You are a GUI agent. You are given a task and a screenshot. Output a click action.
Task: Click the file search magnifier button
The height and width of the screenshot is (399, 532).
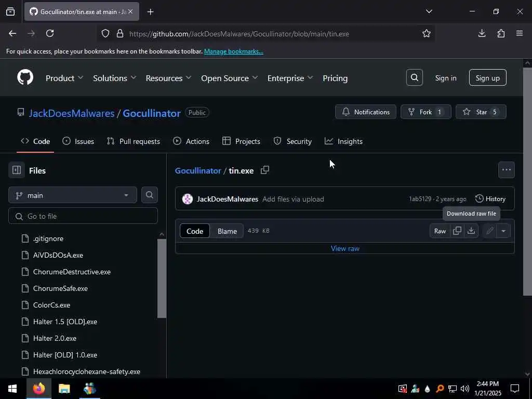click(150, 195)
